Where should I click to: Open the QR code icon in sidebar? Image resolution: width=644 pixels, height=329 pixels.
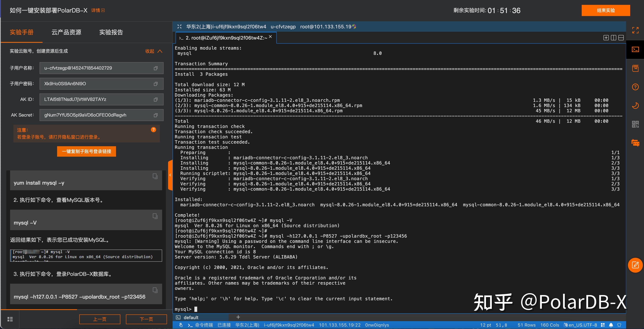click(635, 124)
